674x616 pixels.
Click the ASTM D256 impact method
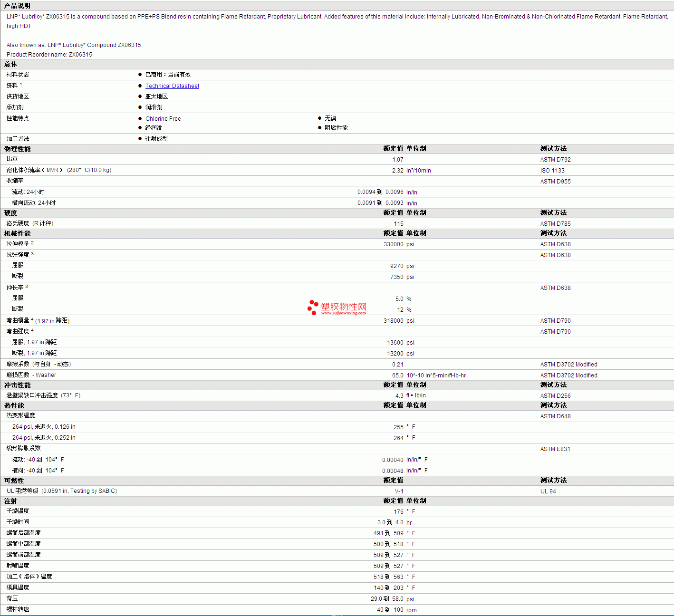pyautogui.click(x=555, y=396)
